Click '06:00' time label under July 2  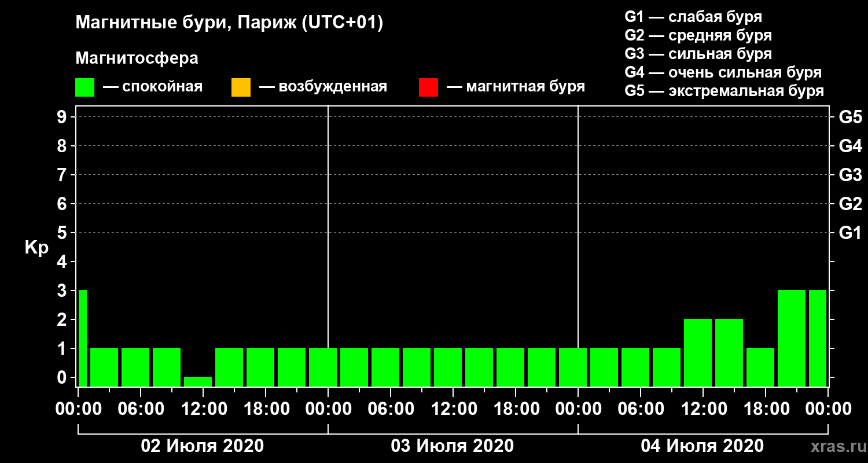coord(141,409)
